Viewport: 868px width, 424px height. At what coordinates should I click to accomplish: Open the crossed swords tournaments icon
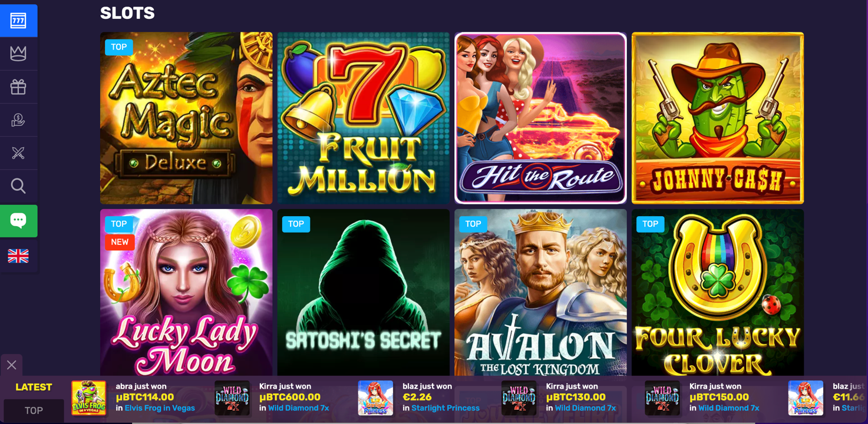point(18,153)
